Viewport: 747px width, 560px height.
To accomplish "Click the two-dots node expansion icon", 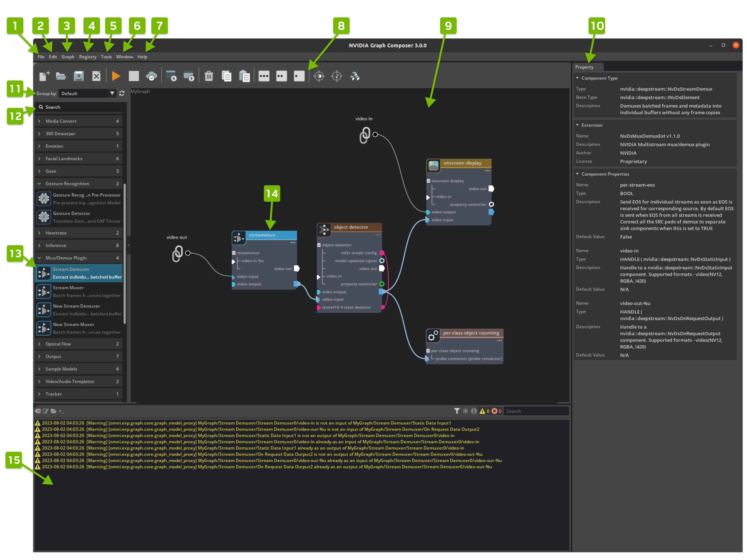I will pos(281,76).
